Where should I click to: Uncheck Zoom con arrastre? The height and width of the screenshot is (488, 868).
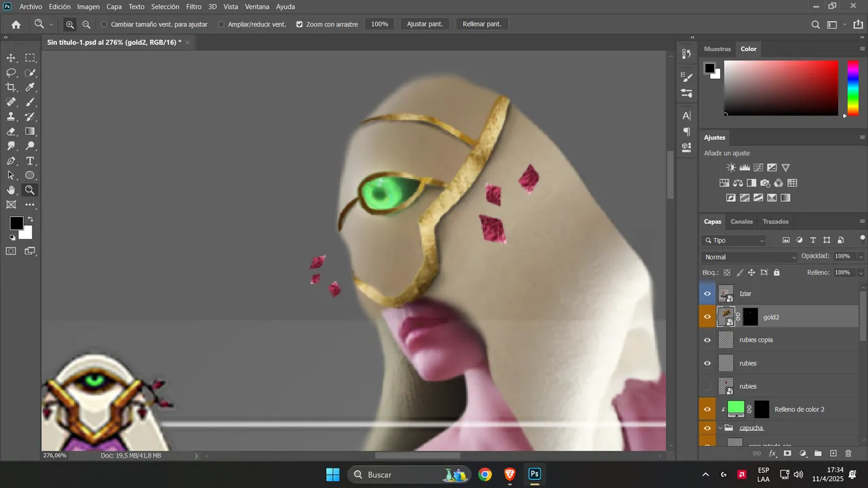click(300, 24)
